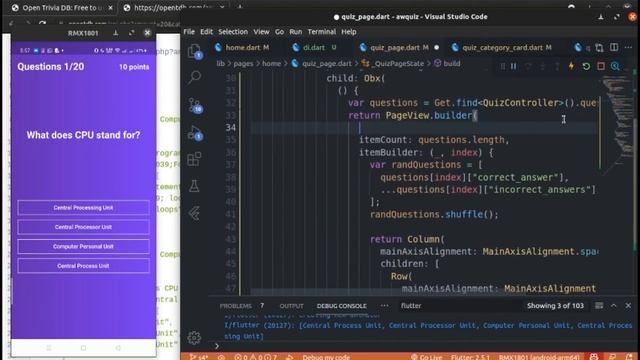Open the Run and Debug view

click(x=195, y=133)
